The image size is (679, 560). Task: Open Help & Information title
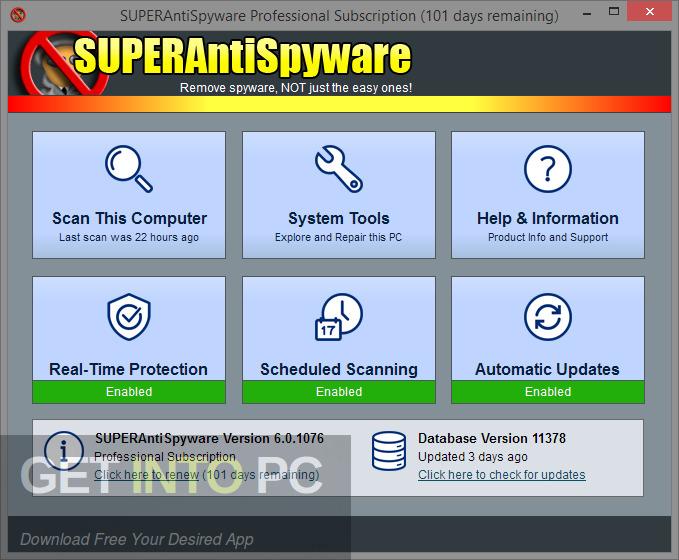[x=548, y=218]
